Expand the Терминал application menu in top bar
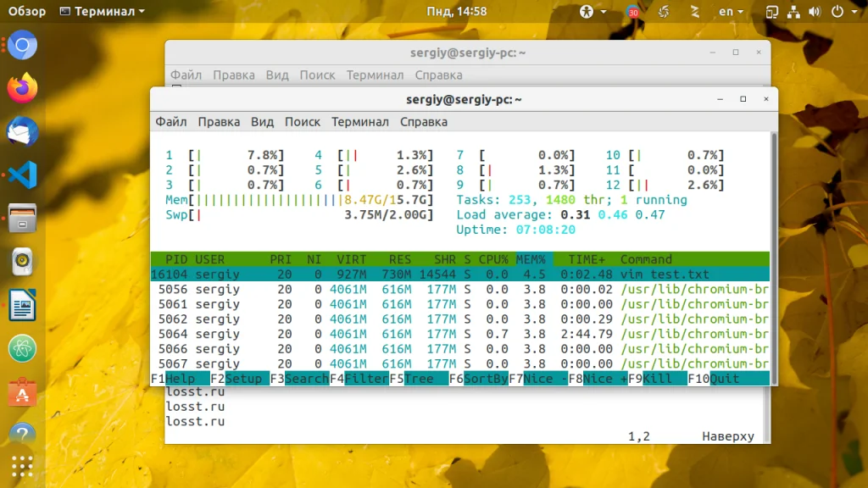Image resolution: width=868 pixels, height=488 pixels. (102, 12)
